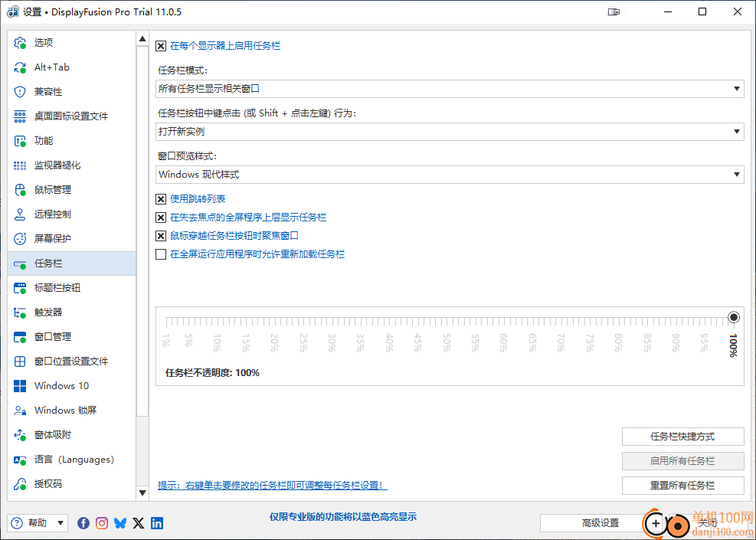The image size is (756, 540).
Task: Click the 语言 (Languages) icon
Action: (x=20, y=460)
